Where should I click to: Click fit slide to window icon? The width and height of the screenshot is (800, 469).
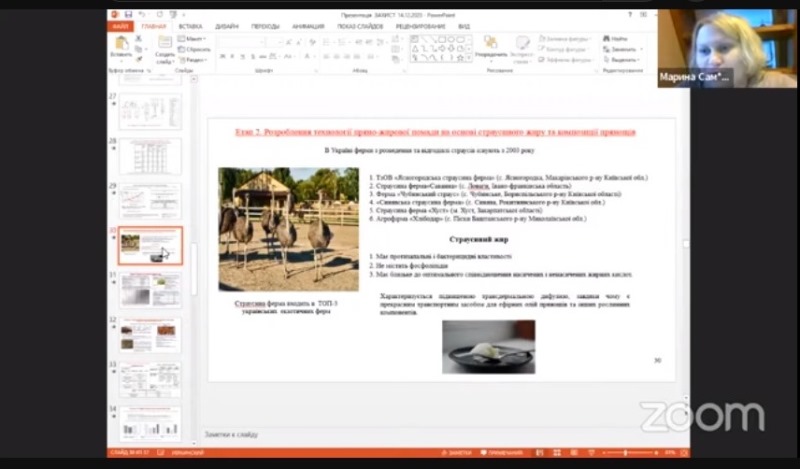click(683, 453)
